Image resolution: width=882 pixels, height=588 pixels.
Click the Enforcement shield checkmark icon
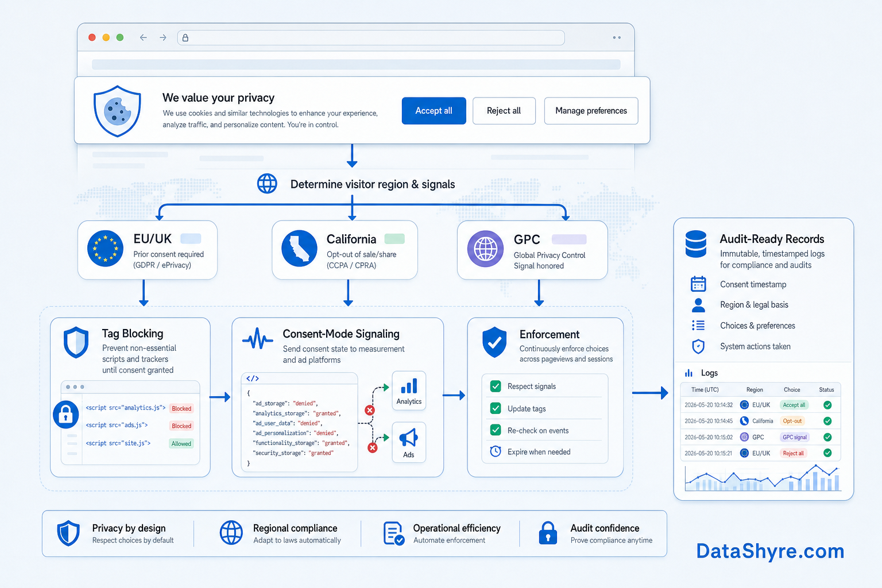pos(494,342)
